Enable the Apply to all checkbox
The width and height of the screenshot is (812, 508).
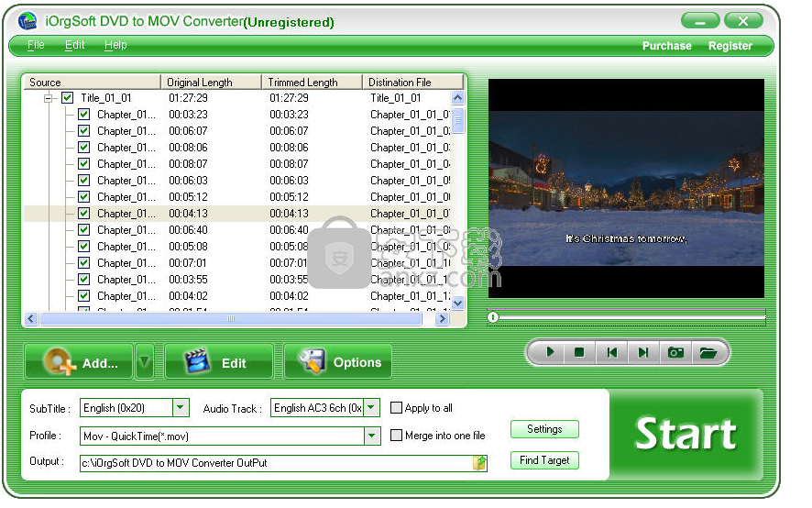pyautogui.click(x=396, y=408)
